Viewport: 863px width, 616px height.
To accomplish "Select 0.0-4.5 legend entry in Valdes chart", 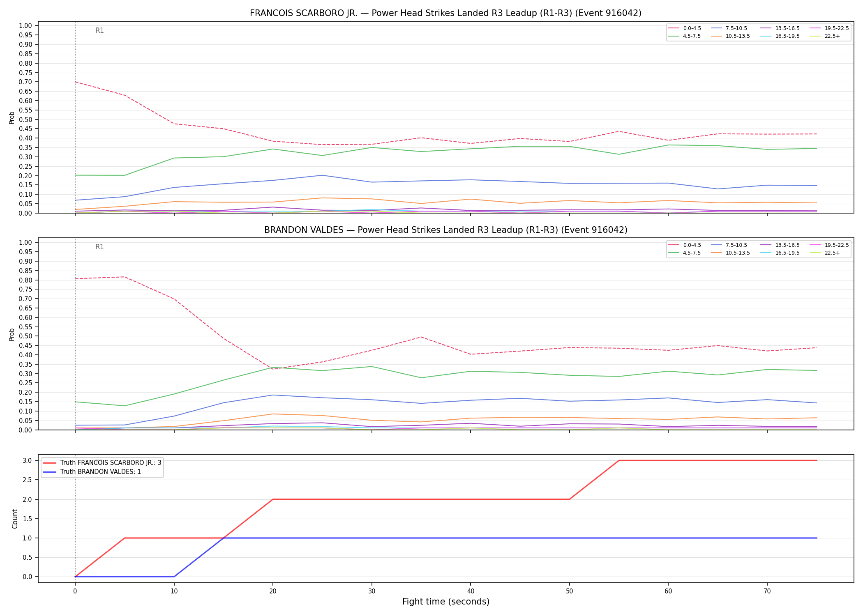I will coord(685,245).
